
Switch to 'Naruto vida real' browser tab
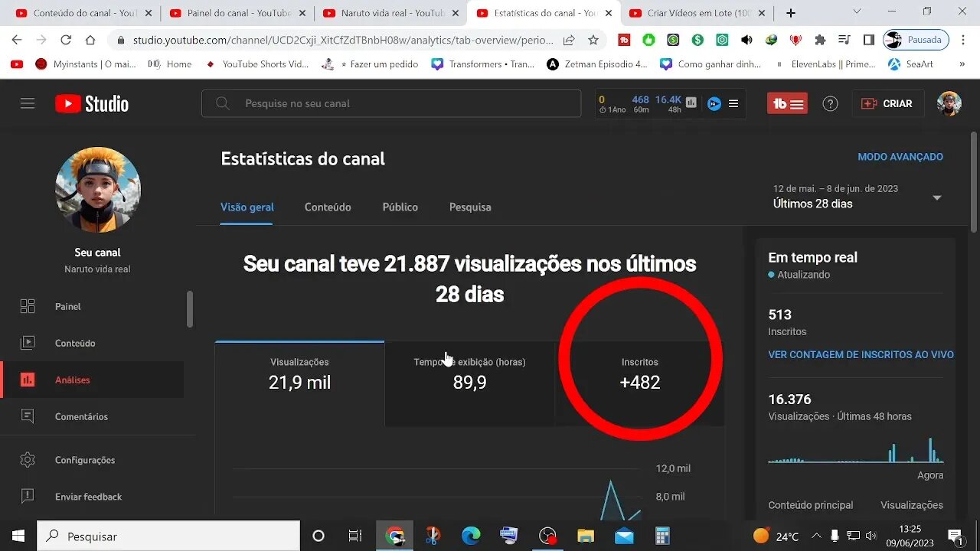[390, 13]
